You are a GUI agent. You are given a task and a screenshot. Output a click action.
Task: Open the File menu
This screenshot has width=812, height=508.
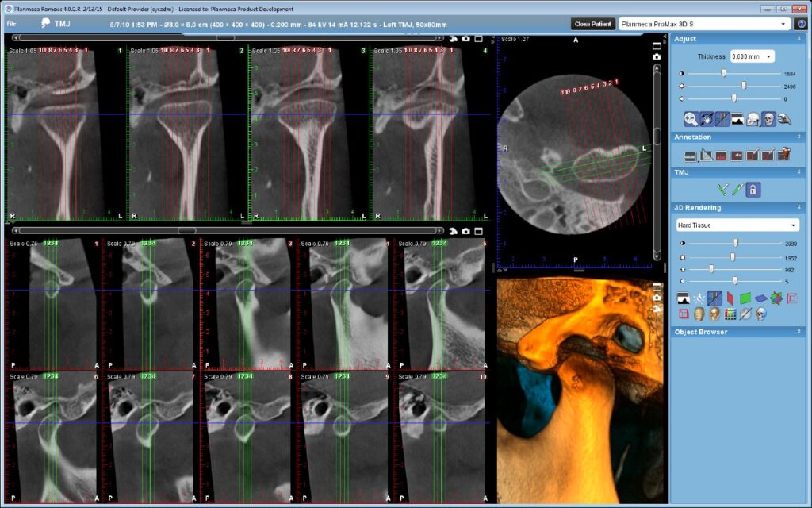tap(11, 24)
